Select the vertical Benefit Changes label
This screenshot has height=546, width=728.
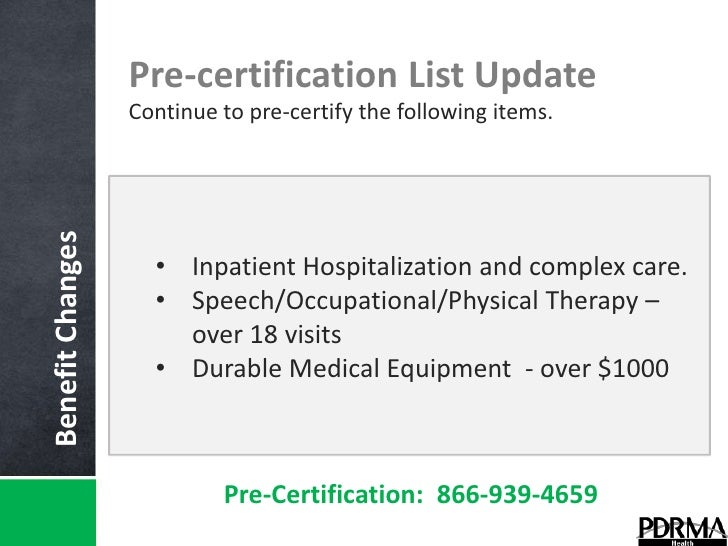[66, 338]
